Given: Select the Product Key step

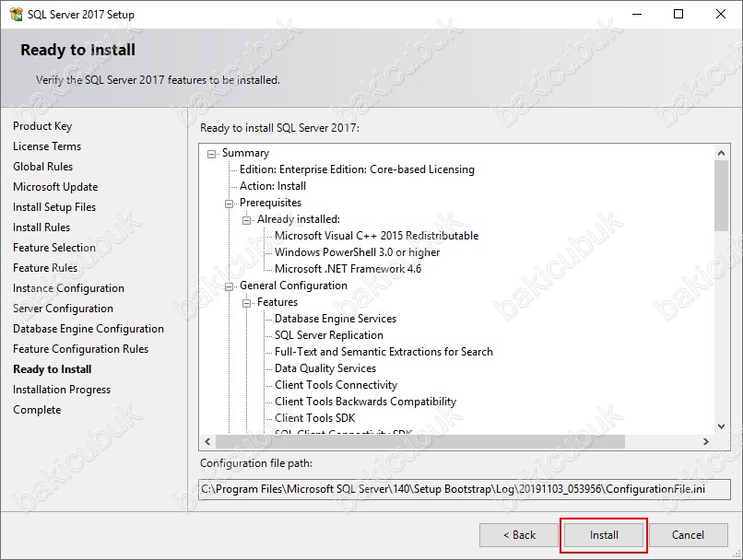Looking at the screenshot, I should (x=42, y=126).
